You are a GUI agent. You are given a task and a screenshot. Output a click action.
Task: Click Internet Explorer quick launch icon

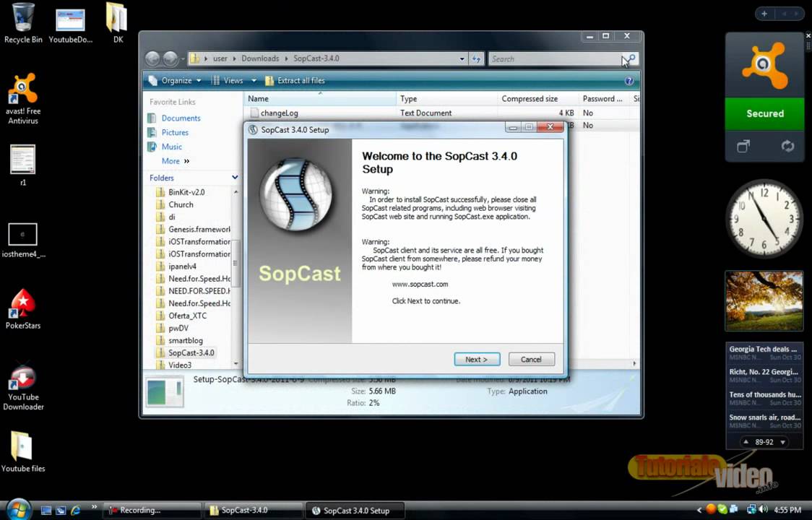[x=76, y=510]
